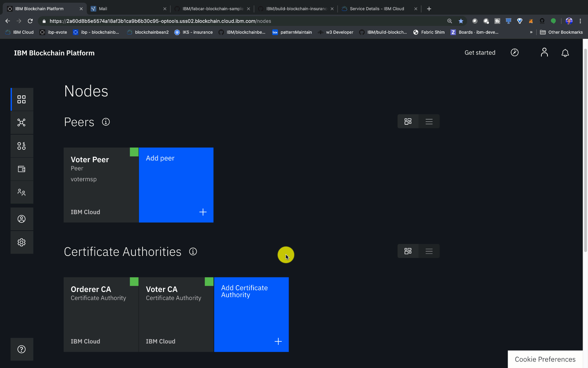Open the notifications bell icon
Viewport: 588px width, 368px height.
pyautogui.click(x=565, y=53)
